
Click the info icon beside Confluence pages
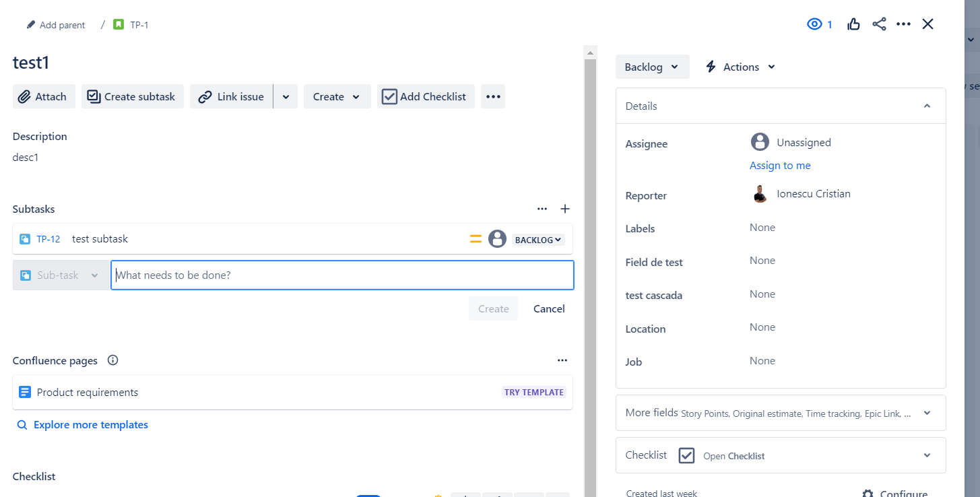tap(112, 360)
